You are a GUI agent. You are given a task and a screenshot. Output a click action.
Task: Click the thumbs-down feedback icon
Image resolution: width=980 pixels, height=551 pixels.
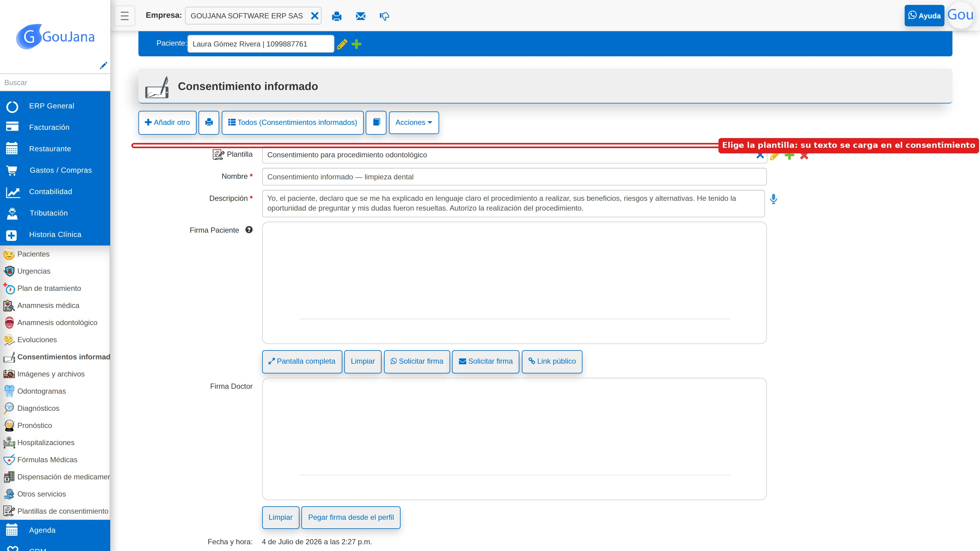coord(384,16)
